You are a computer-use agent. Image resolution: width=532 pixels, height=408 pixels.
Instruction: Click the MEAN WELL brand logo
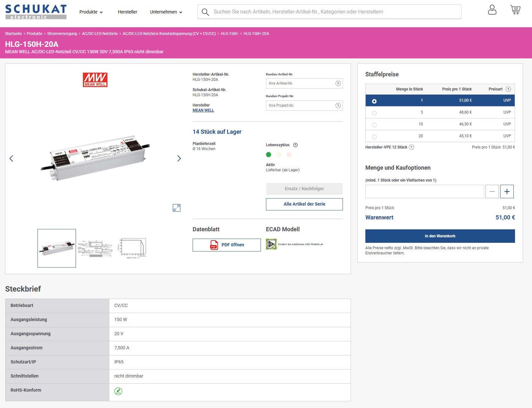95,80
